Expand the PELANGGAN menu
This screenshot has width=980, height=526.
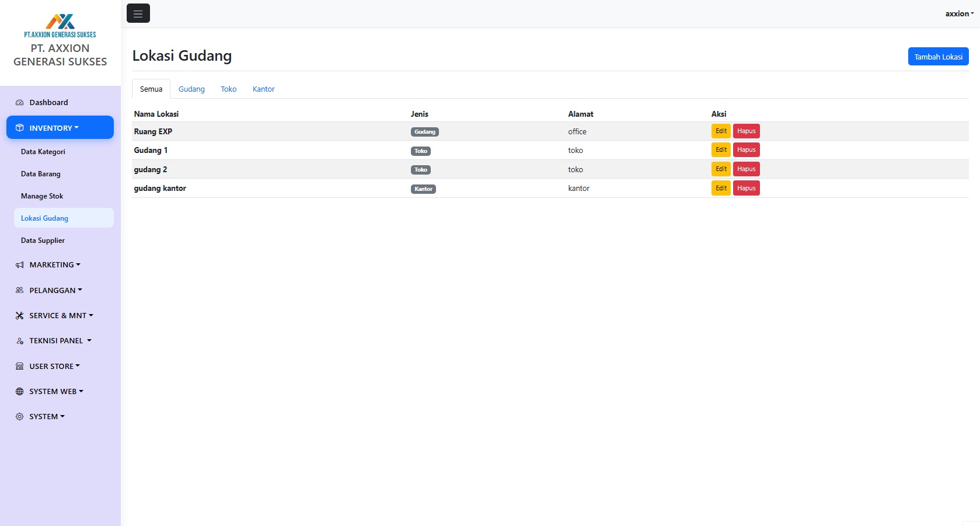60,290
